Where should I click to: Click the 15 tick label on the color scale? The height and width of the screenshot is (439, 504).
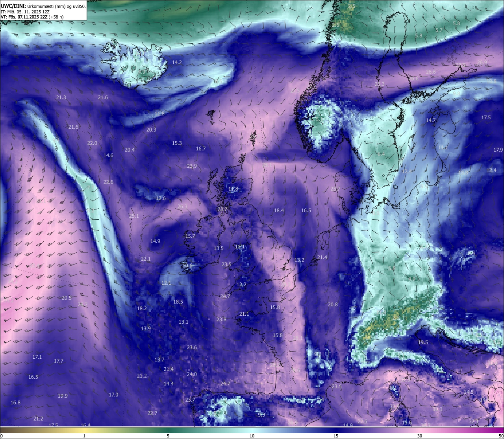[336, 436]
